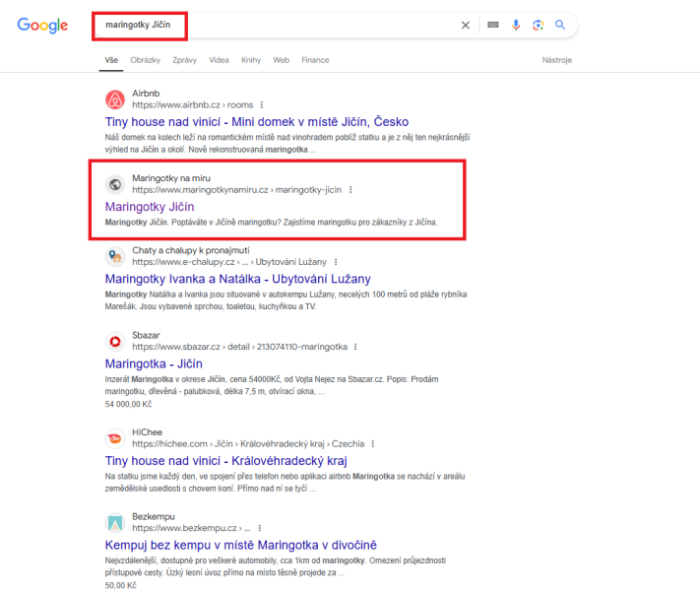700x591 pixels.
Task: Click the 50,00 Kč price
Action: (120, 585)
